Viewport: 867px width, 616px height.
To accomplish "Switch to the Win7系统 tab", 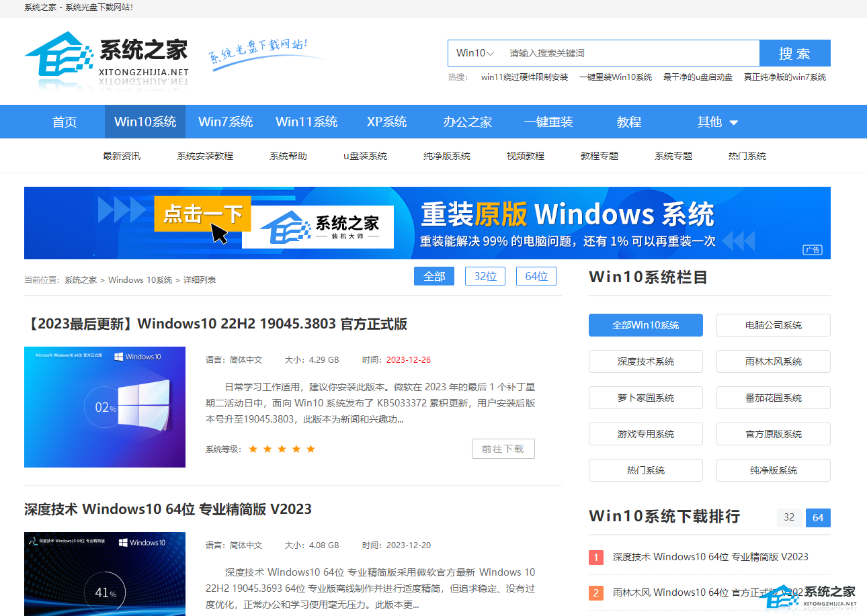I will point(226,122).
